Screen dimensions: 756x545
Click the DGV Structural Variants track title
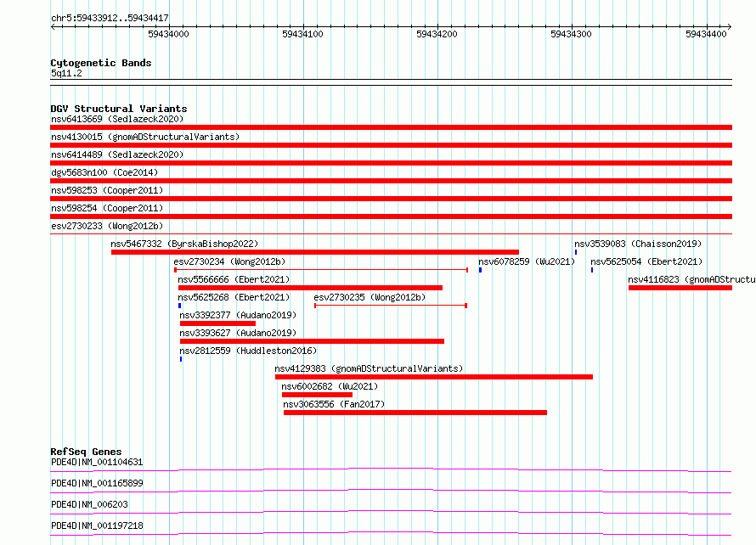click(119, 109)
